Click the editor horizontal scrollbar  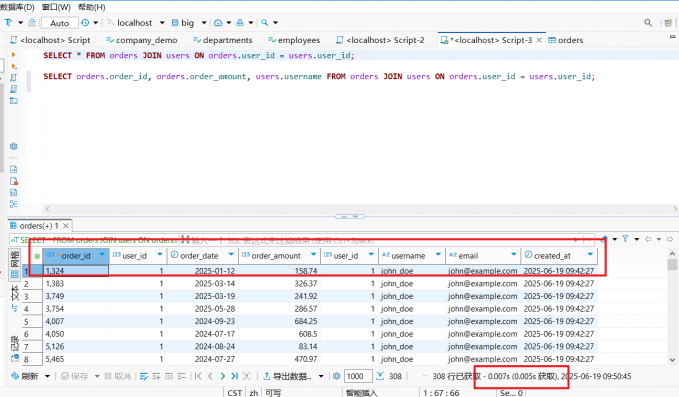(x=360, y=209)
